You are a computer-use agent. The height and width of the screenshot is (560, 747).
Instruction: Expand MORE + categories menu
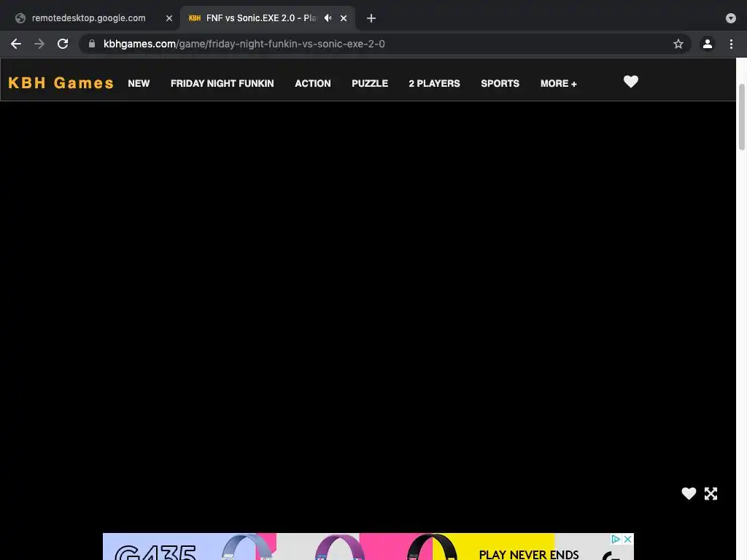pos(558,83)
